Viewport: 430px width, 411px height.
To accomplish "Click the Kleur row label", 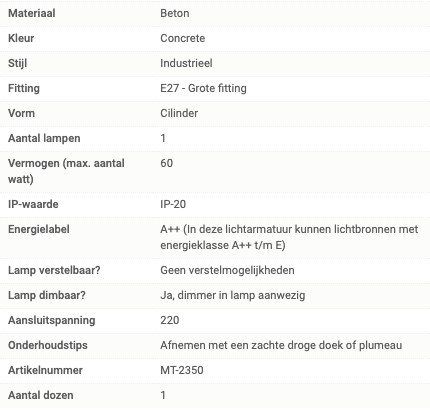I will (21, 38).
